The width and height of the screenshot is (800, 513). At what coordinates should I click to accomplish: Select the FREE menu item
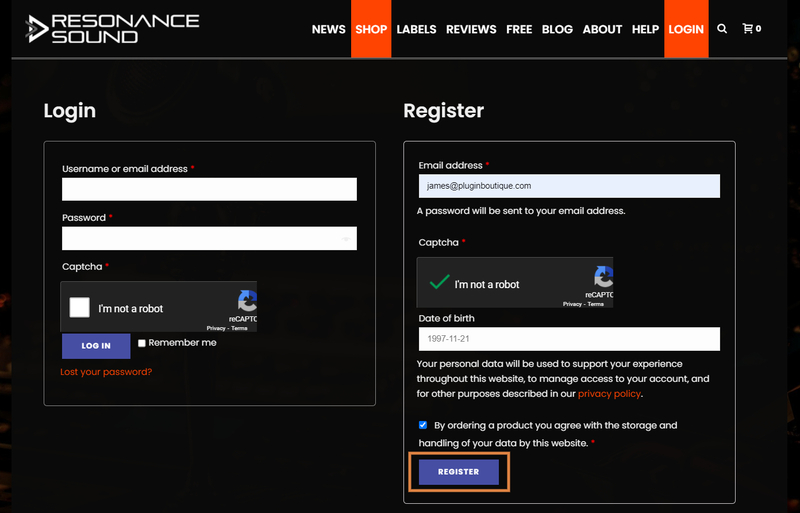[519, 29]
